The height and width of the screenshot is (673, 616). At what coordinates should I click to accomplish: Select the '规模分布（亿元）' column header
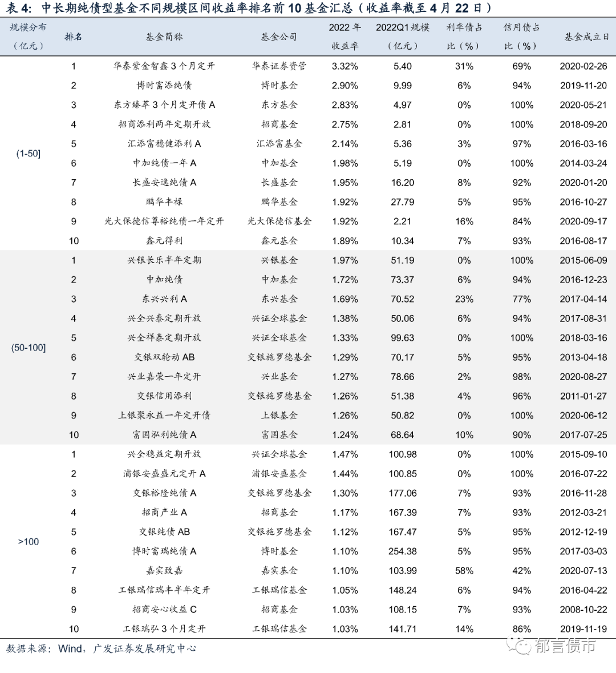pos(29,37)
